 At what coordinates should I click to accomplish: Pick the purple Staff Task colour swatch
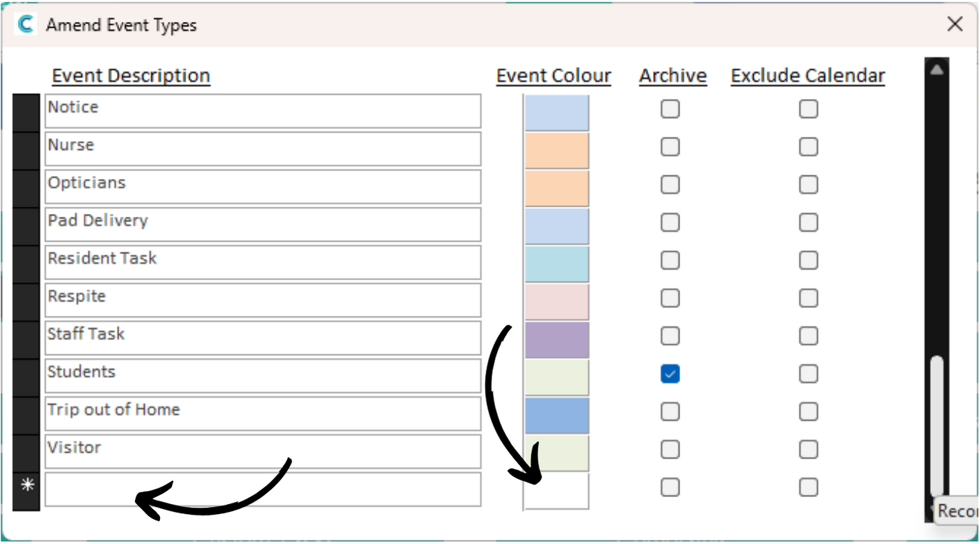(557, 340)
